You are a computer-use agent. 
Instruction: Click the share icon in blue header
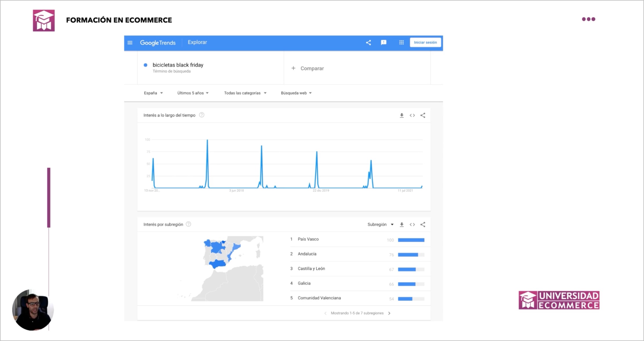click(x=368, y=43)
